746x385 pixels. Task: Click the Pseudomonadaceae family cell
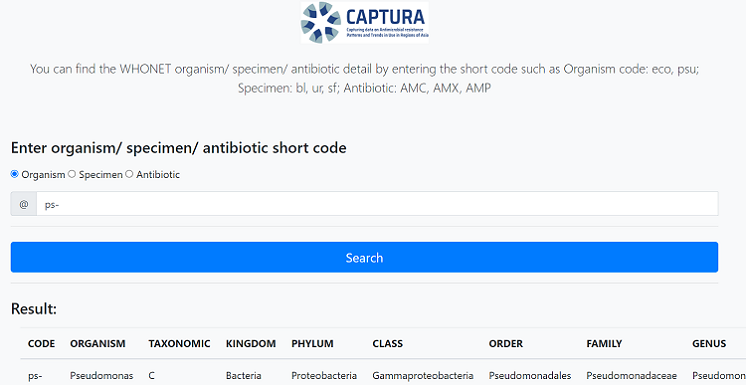631,376
